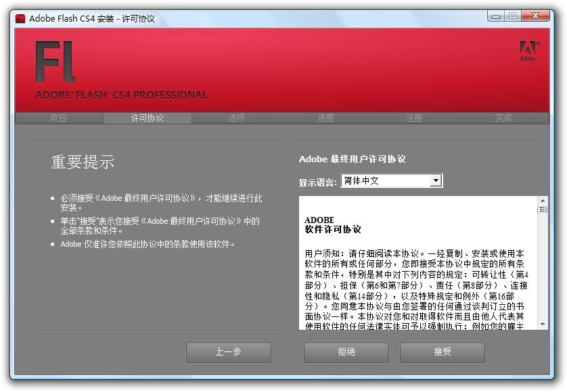
Task: Select the 欢迎 step tab
Action: click(x=59, y=118)
